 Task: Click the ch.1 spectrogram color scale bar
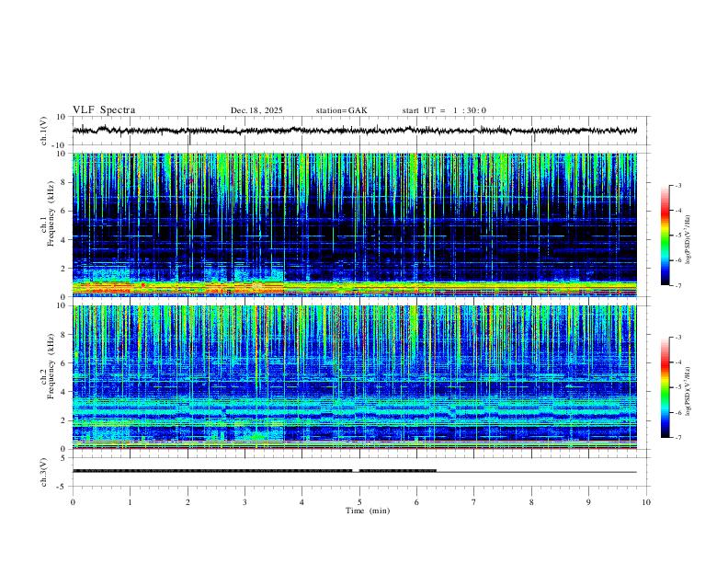[665, 236]
